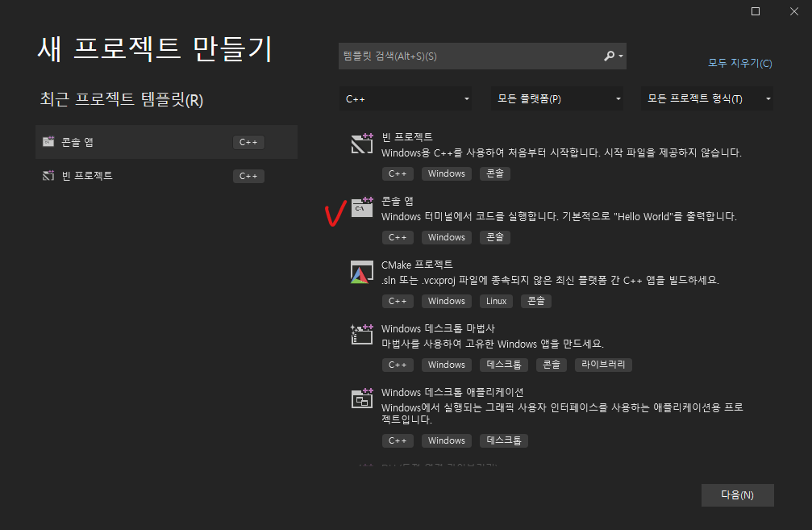Select the 콘솔 앱 template title
Image resolution: width=812 pixels, height=530 pixels.
point(398,201)
